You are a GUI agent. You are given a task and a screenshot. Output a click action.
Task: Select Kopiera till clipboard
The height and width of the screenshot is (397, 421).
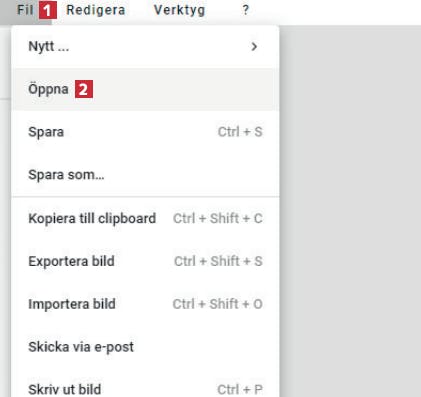145,219
